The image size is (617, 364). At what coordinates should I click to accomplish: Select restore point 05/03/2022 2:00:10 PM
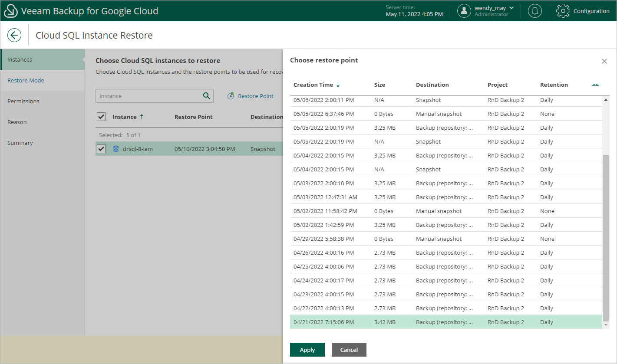(446, 183)
